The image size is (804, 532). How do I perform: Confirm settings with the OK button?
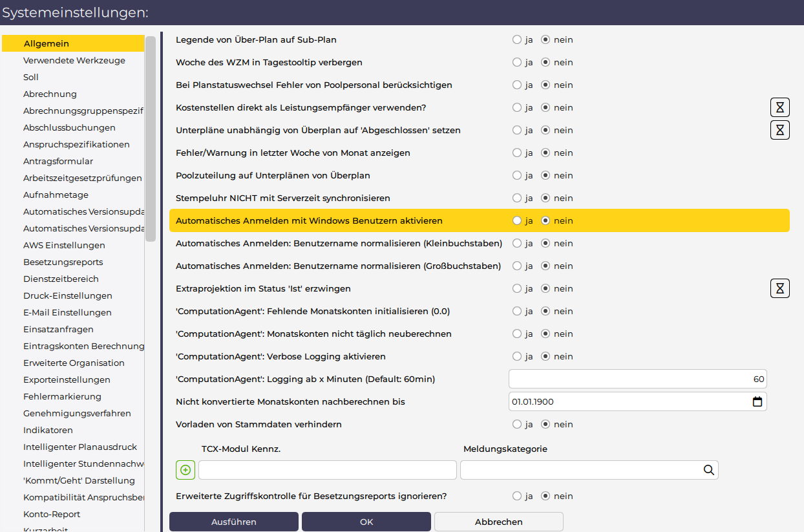366,522
